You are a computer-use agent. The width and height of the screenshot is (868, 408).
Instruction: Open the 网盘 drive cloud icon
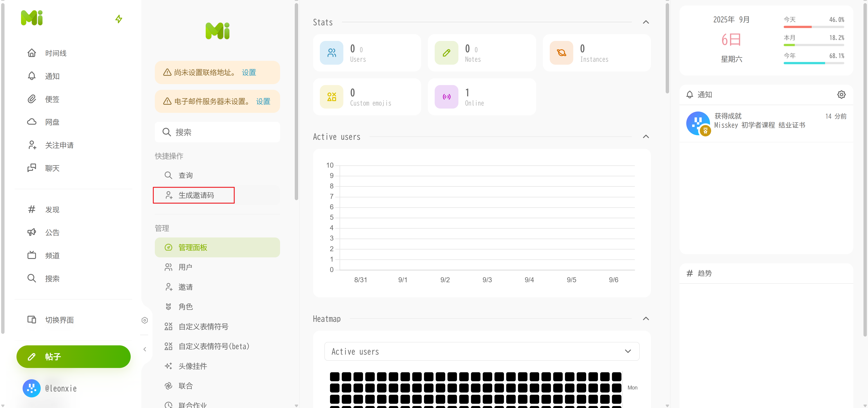[x=32, y=122]
